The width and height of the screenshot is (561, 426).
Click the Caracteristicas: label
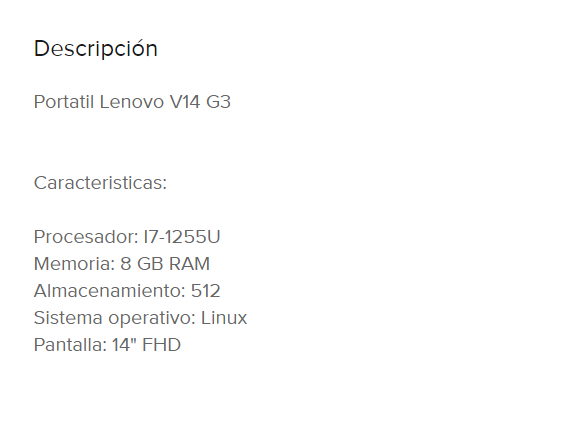[x=100, y=183]
